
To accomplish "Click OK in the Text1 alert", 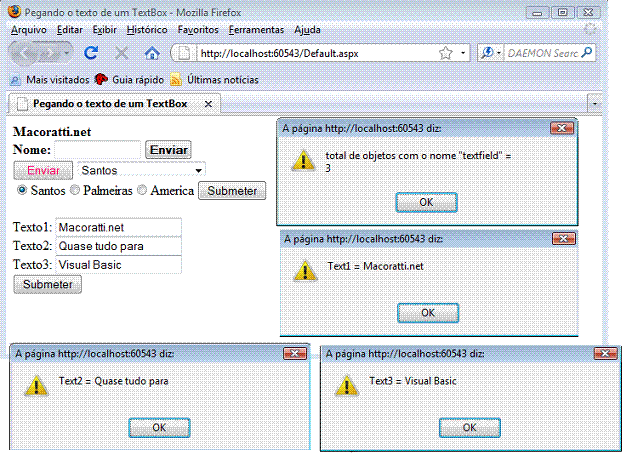I will (428, 313).
